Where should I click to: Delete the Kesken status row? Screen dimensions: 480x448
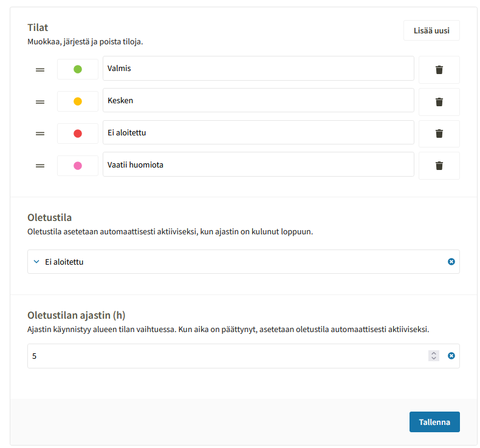pos(439,102)
